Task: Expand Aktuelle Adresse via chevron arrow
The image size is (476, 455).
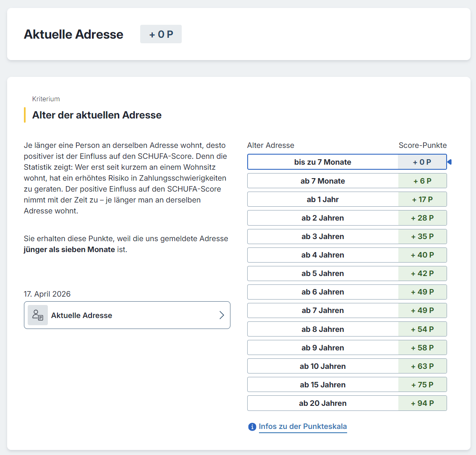Action: (222, 315)
